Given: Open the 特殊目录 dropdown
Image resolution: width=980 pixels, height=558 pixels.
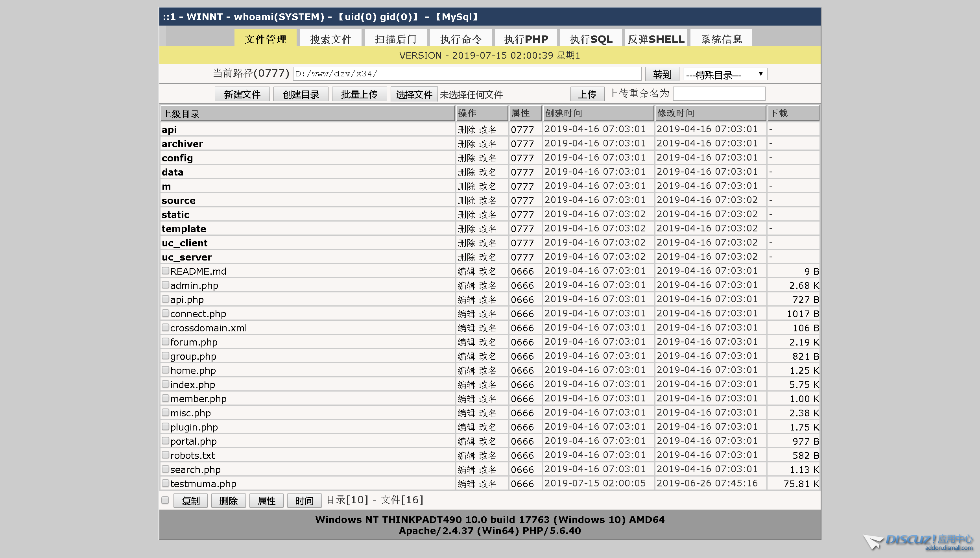Looking at the screenshot, I should tap(725, 74).
